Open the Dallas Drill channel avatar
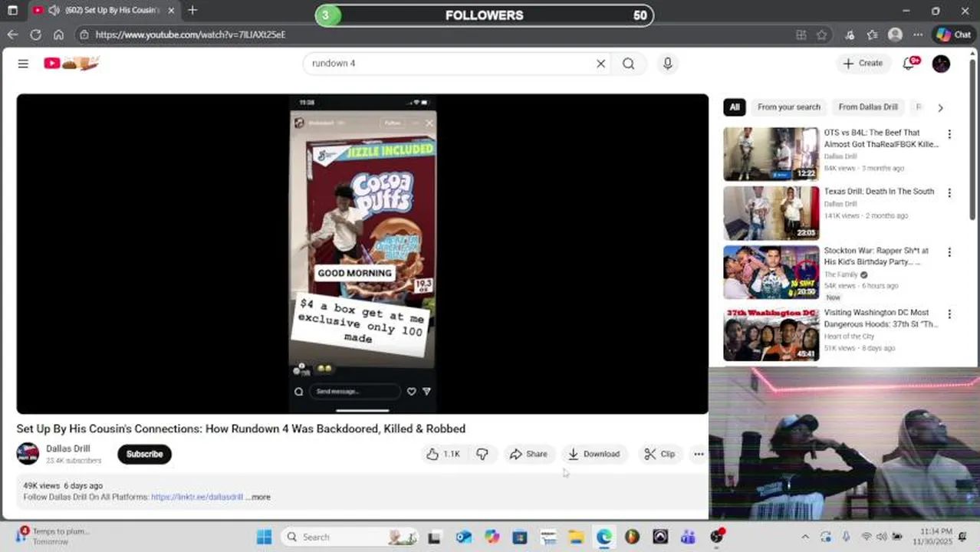 28,454
